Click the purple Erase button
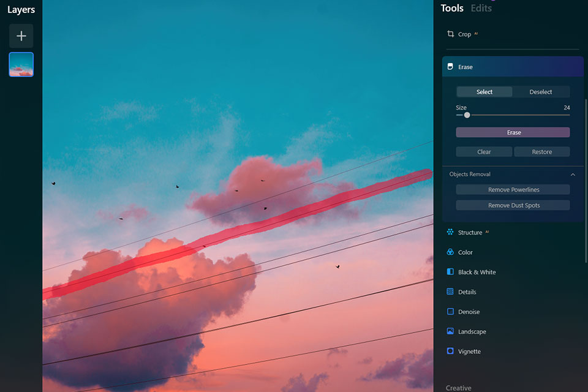This screenshot has width=588, height=392. (513, 132)
